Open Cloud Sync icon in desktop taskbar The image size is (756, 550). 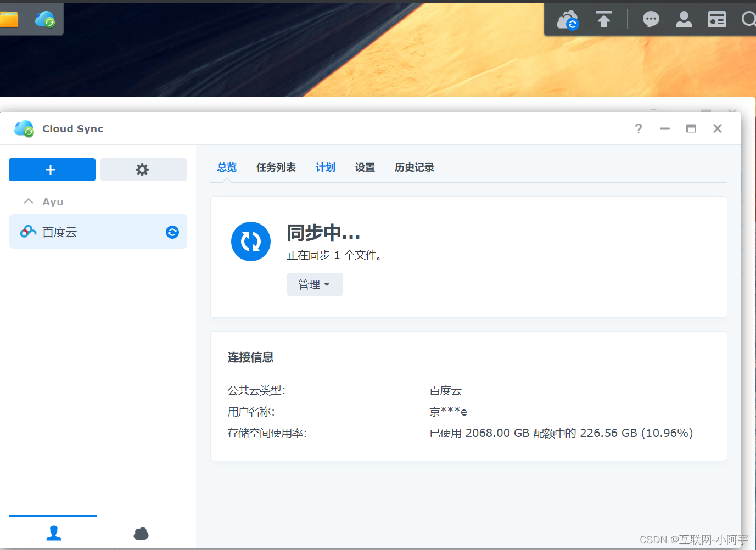coord(45,20)
